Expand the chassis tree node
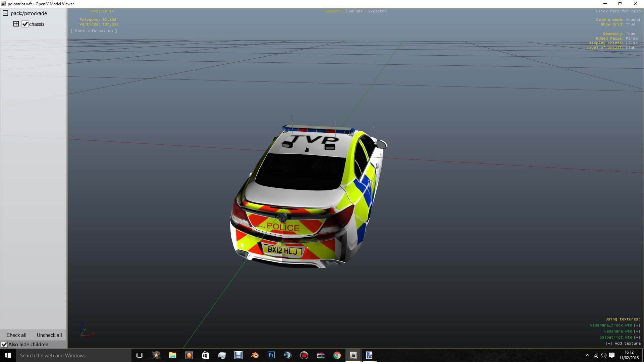The width and height of the screenshot is (644, 362). pos(16,24)
